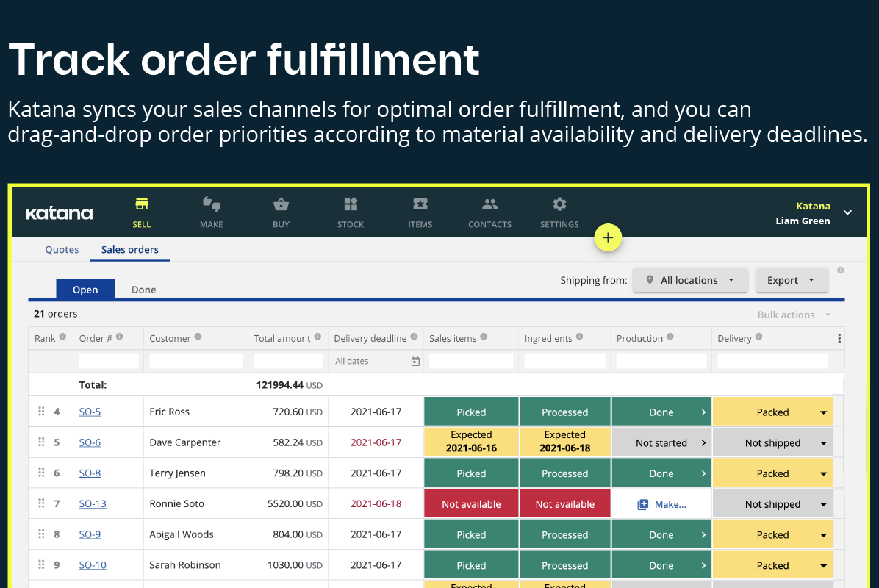The image size is (879, 588).
Task: Open the Contacts section icon
Action: click(490, 204)
